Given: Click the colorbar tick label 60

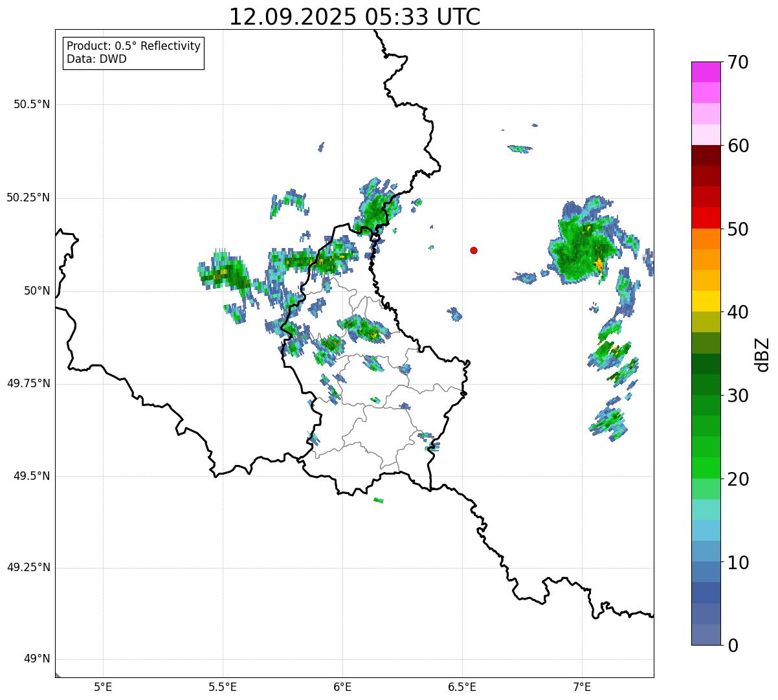Looking at the screenshot, I should coord(738,146).
